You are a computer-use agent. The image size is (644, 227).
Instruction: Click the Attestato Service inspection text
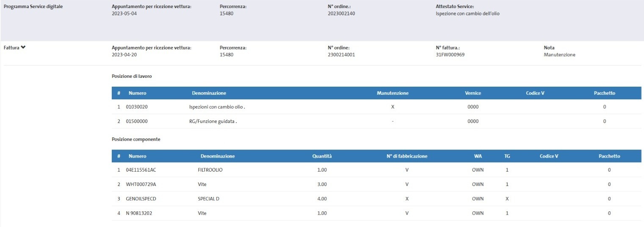point(467,14)
